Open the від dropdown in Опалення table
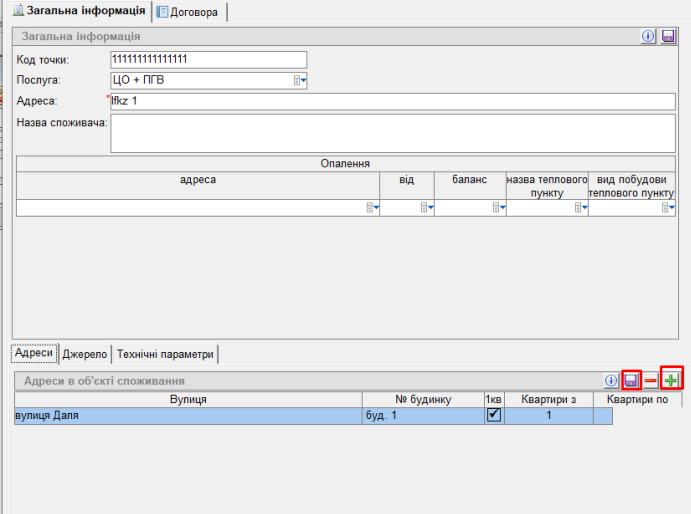Screen dimensions: 691x514 coord(426,208)
